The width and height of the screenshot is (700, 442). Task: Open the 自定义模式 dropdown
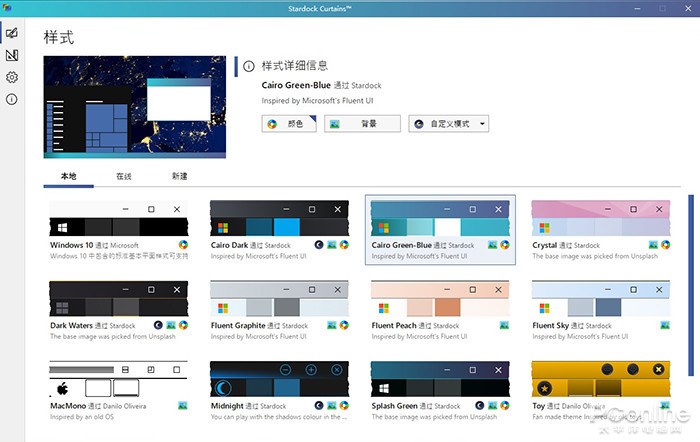[448, 124]
